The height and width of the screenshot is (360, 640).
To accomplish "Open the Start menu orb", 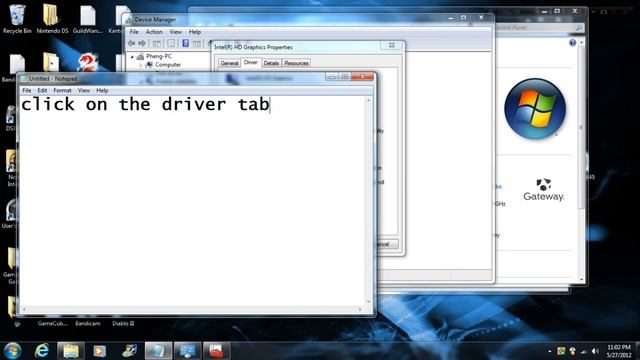I will (13, 351).
